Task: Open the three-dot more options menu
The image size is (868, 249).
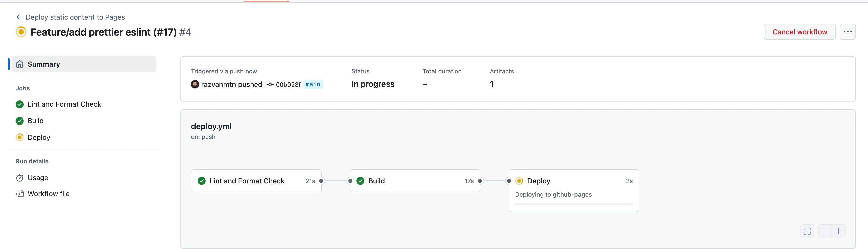Action: [x=847, y=32]
